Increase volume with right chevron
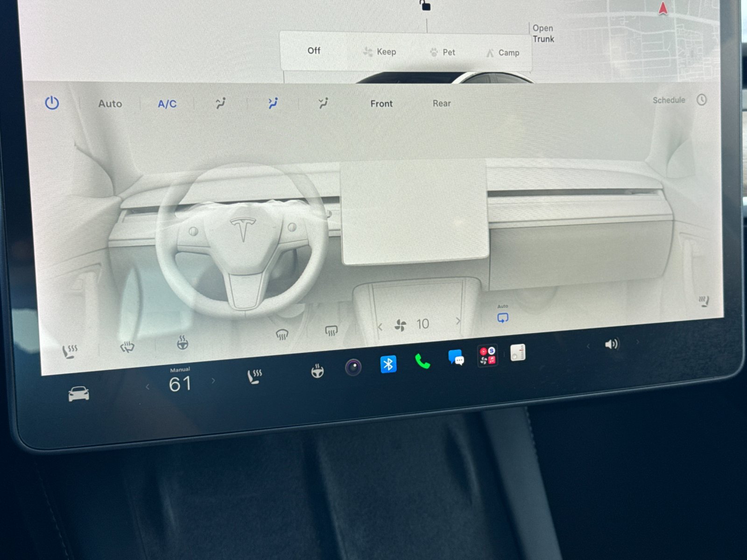The width and height of the screenshot is (747, 560). pos(638,342)
